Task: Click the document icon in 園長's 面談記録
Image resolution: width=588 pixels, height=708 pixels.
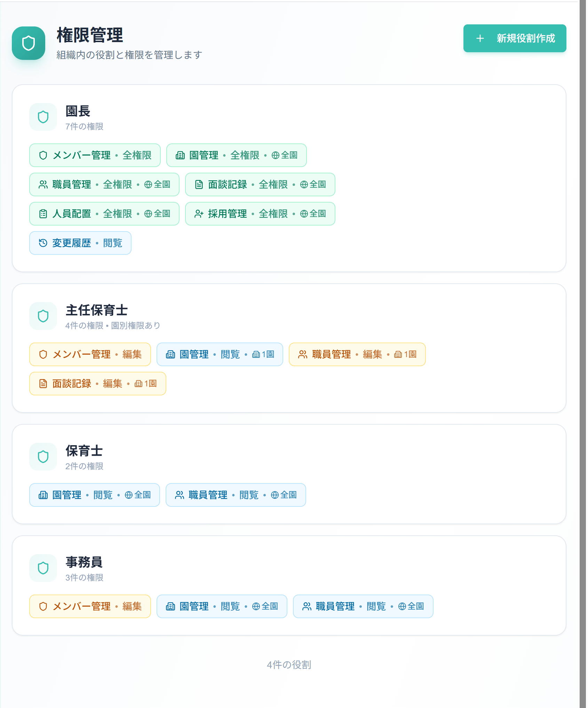Action: click(199, 184)
